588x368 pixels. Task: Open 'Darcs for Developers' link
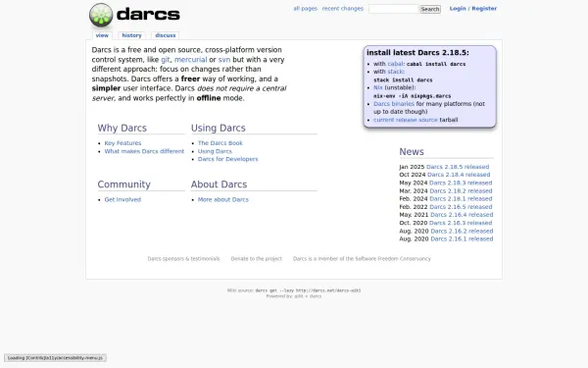pos(227,159)
